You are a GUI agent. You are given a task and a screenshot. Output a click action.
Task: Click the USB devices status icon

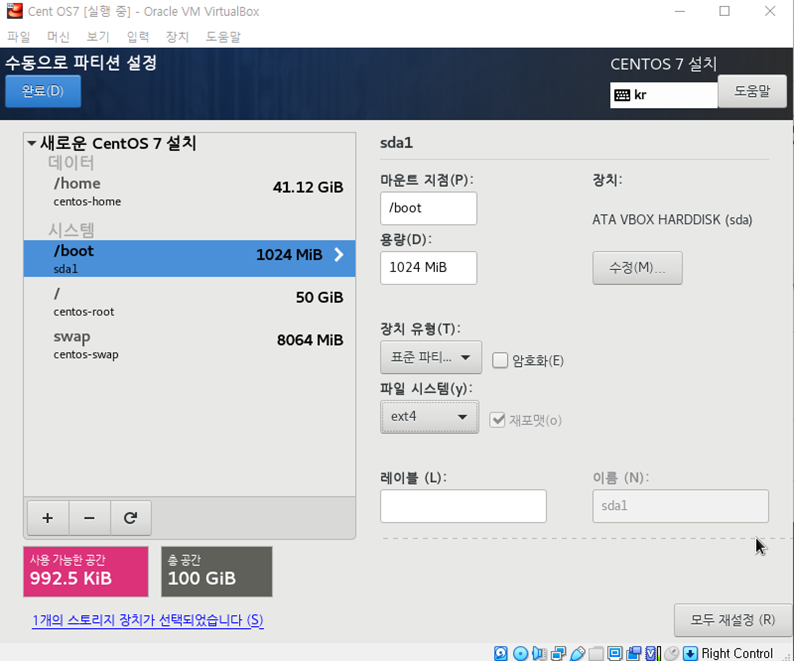point(577,653)
